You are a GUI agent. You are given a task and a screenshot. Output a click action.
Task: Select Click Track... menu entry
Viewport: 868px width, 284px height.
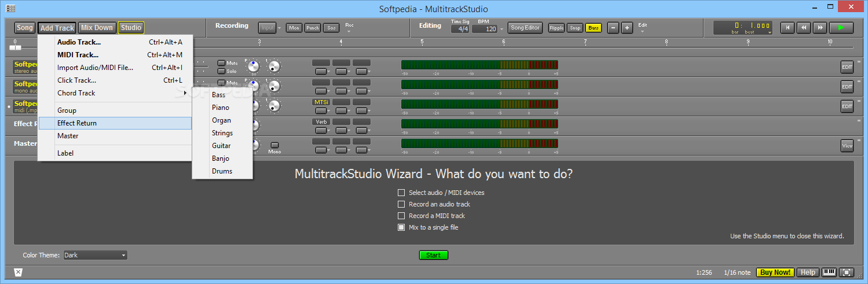115,80
